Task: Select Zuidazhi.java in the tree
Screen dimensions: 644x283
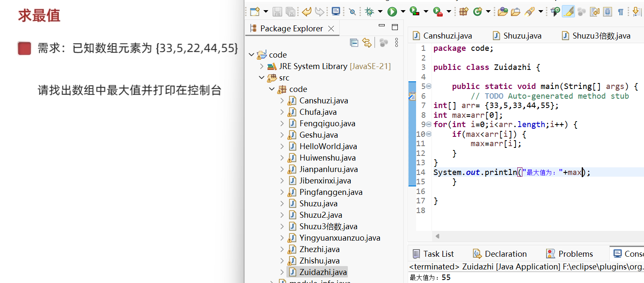Action: tap(323, 272)
